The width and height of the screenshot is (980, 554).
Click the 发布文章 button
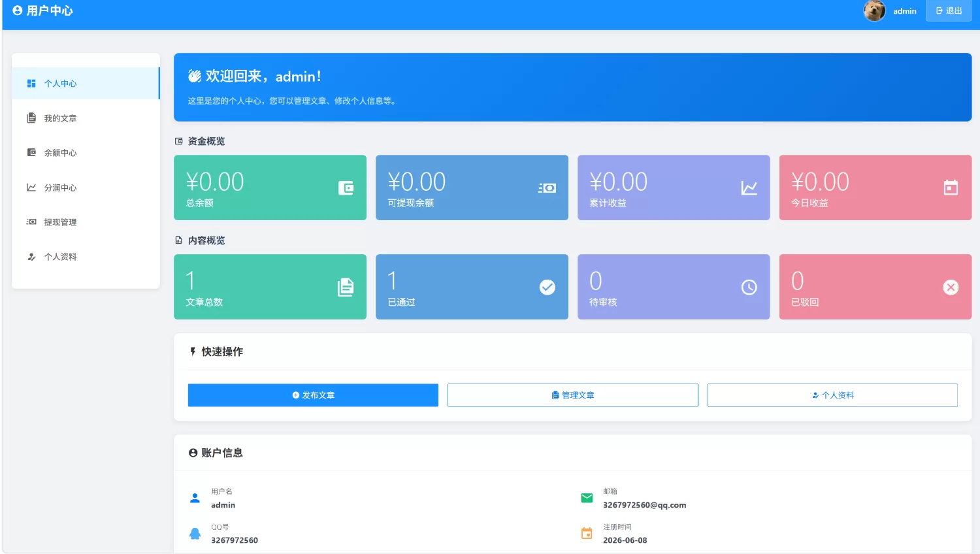tap(313, 395)
